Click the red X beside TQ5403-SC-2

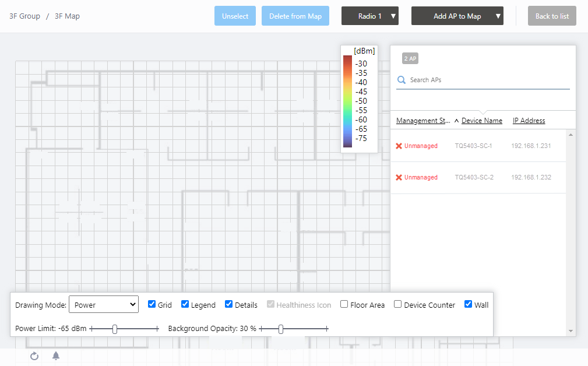click(399, 177)
